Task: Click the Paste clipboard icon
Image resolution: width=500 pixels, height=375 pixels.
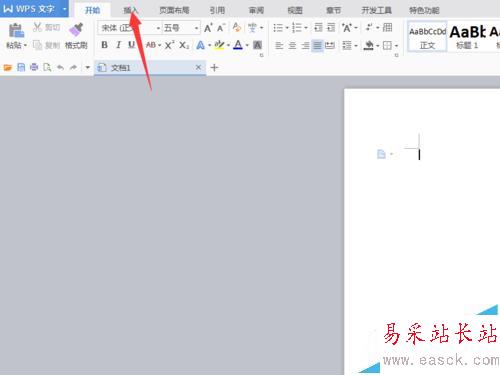Action: (16, 30)
